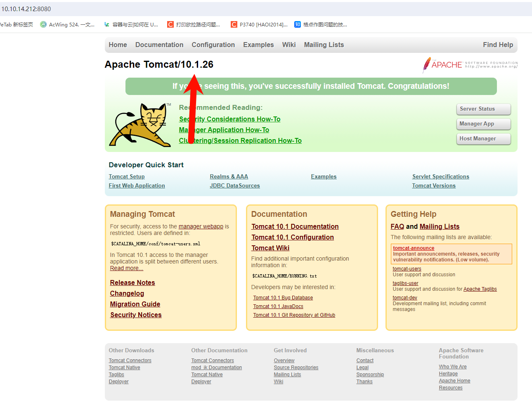Open Examples link in Developer Quick Start

[324, 176]
